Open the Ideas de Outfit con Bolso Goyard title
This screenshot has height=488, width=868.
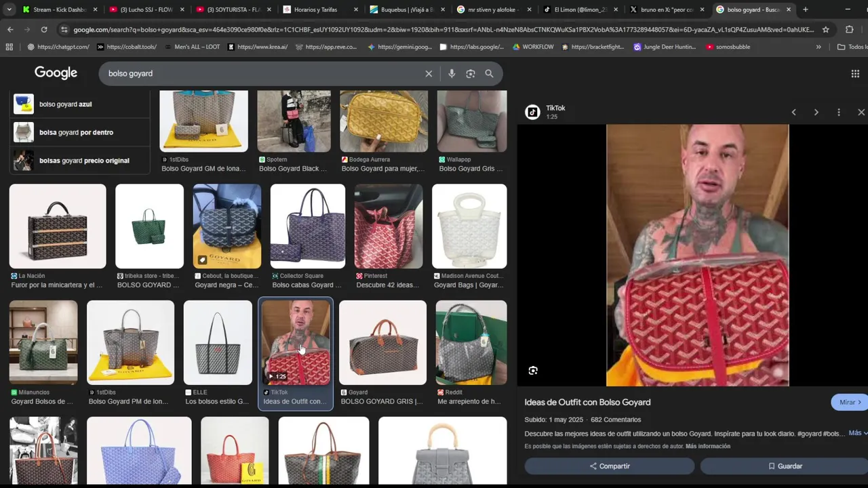(x=587, y=403)
